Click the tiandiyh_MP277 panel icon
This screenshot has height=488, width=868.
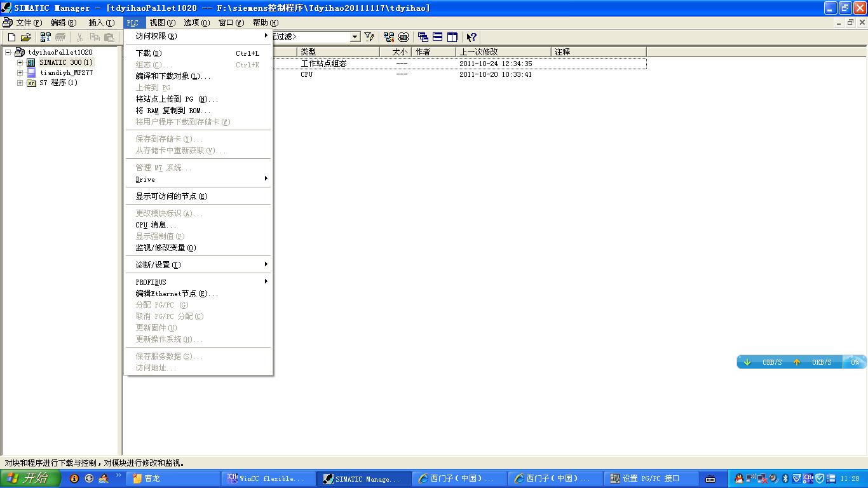[31, 72]
